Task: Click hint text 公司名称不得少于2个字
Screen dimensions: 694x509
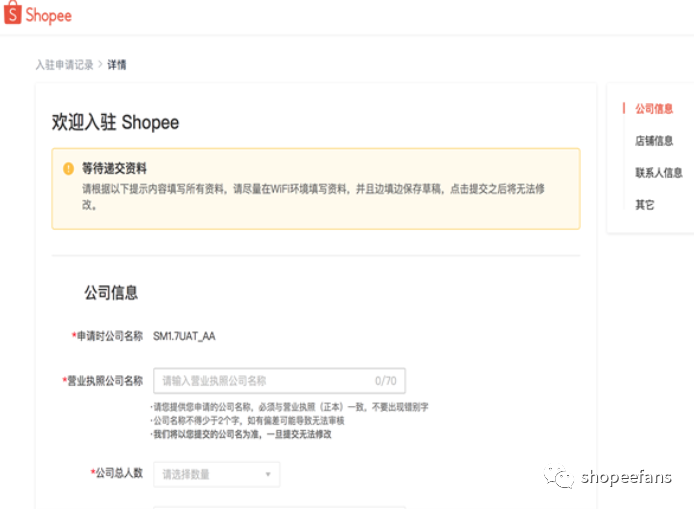Action: pyautogui.click(x=249, y=420)
